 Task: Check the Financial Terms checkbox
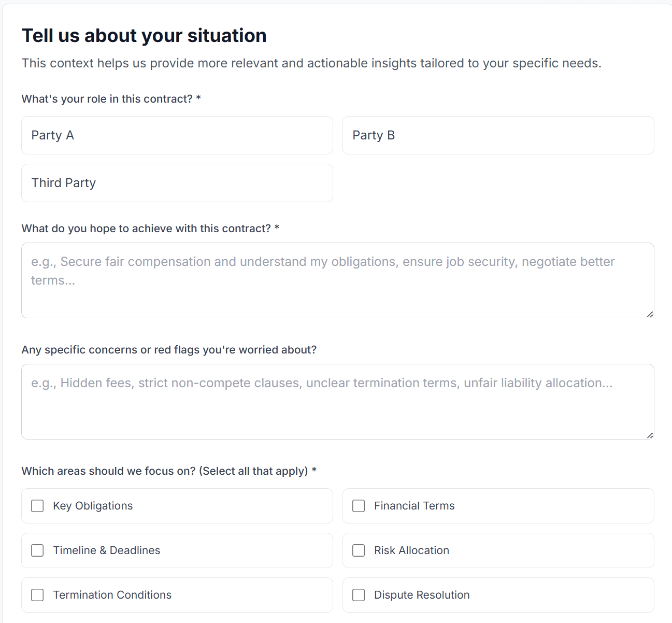point(358,505)
